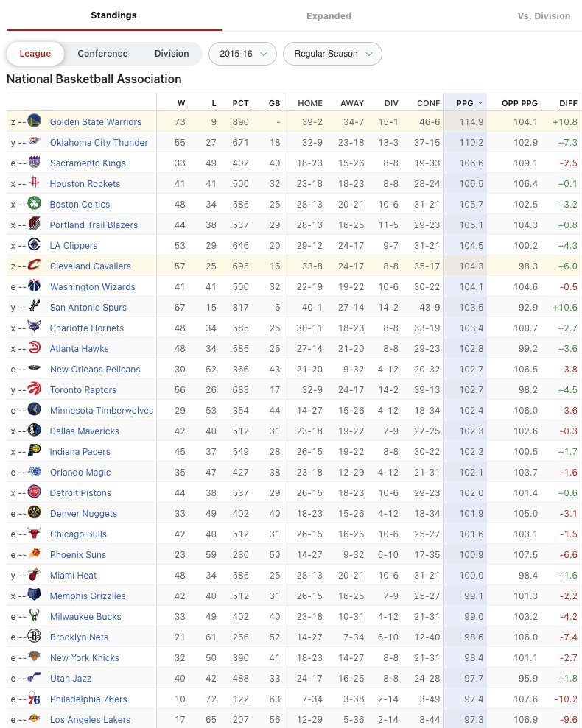Click the Oklahoma City Thunder logo
Image resolution: width=582 pixels, height=728 pixels.
point(34,141)
